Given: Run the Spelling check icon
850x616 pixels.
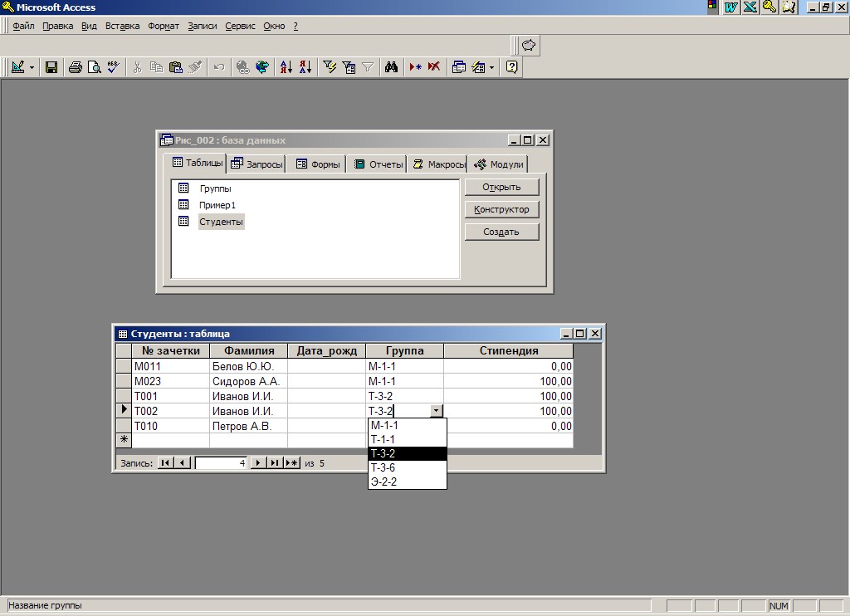Looking at the screenshot, I should tap(113, 67).
